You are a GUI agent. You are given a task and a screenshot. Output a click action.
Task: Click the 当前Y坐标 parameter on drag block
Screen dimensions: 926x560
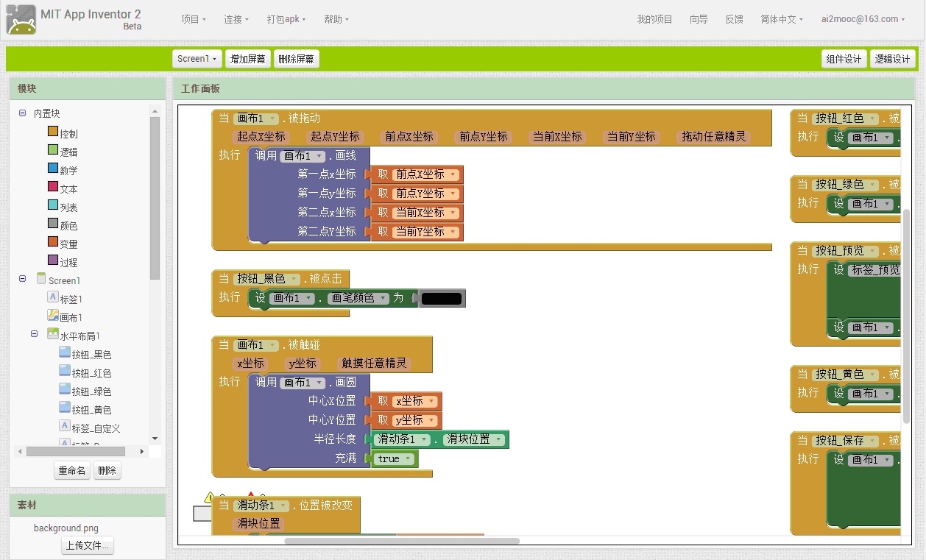(x=630, y=136)
